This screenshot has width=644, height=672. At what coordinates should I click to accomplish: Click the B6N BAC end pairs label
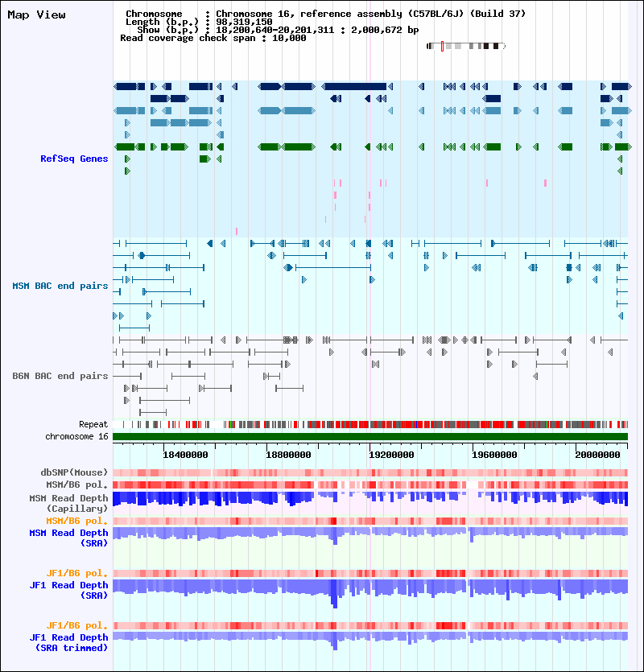pos(60,376)
